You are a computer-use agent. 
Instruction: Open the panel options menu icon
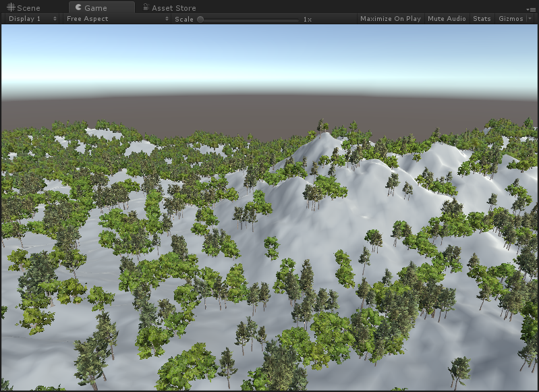click(x=532, y=9)
